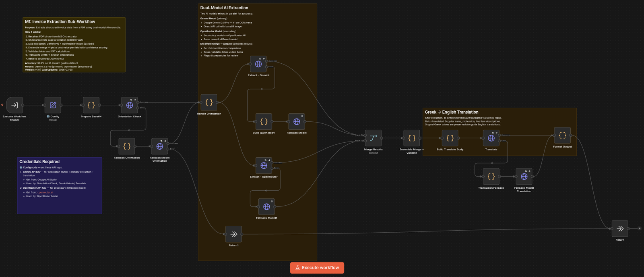Open the Handle Orientation code node
Viewport: 644px width, 277px height.
(209, 102)
